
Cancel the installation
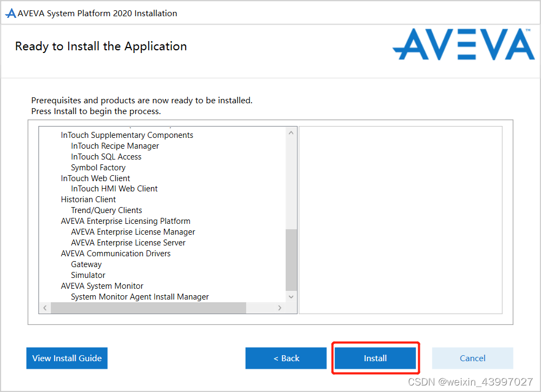pyautogui.click(x=472, y=358)
